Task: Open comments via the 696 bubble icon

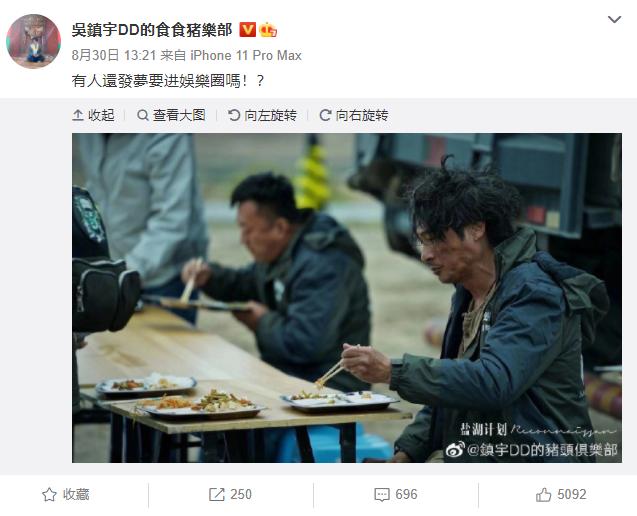Action: click(x=382, y=494)
